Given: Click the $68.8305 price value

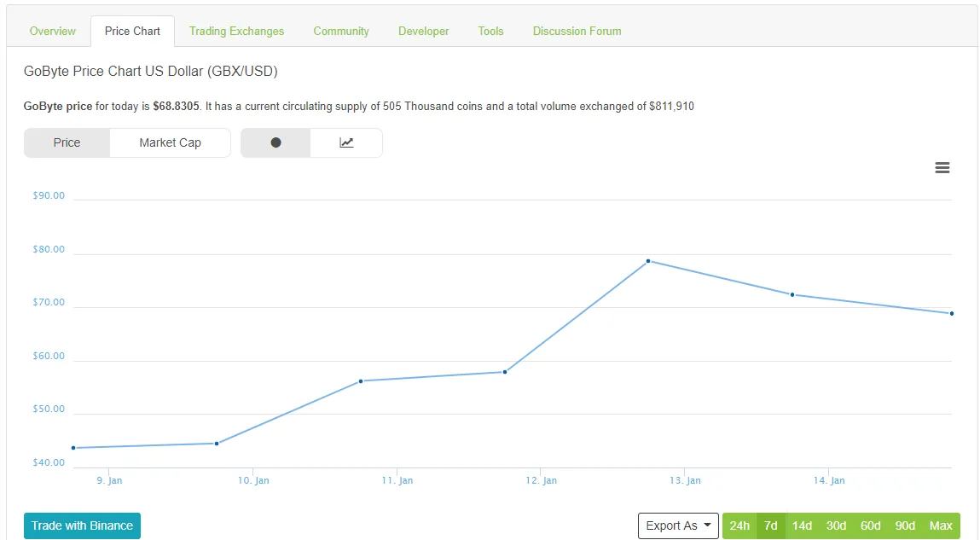Looking at the screenshot, I should click(x=176, y=107).
